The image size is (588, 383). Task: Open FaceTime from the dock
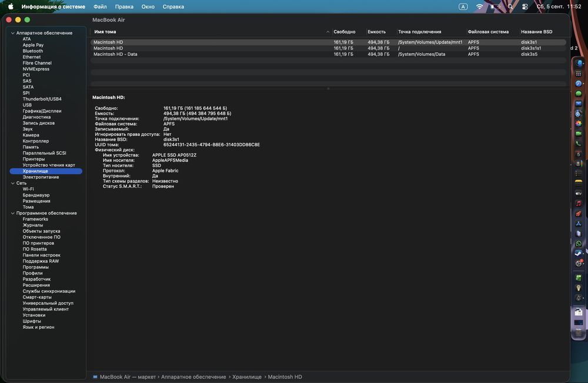pos(579,134)
